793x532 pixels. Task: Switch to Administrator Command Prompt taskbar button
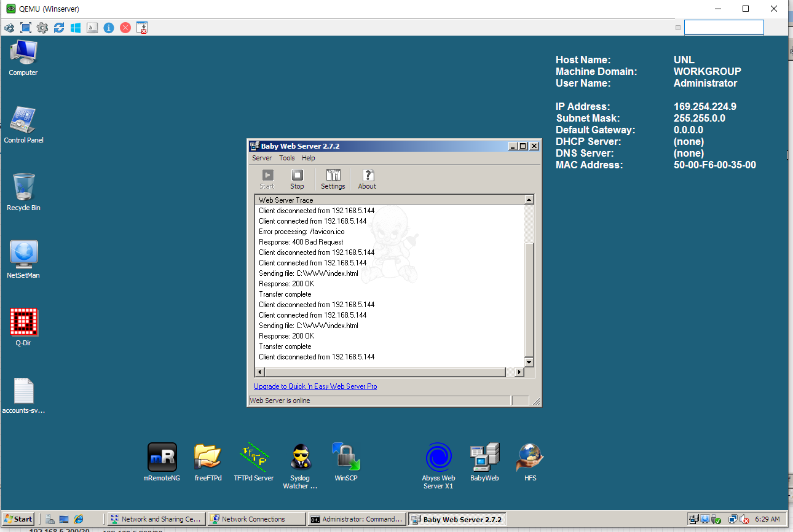tap(357, 519)
